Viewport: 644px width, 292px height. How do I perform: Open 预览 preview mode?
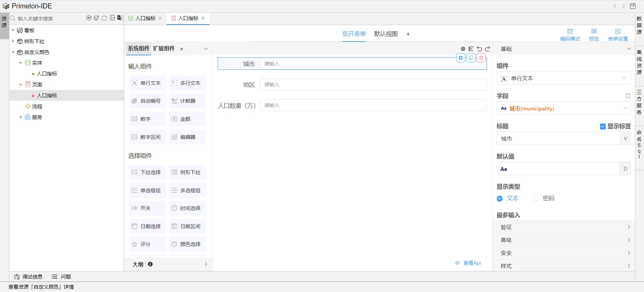594,35
